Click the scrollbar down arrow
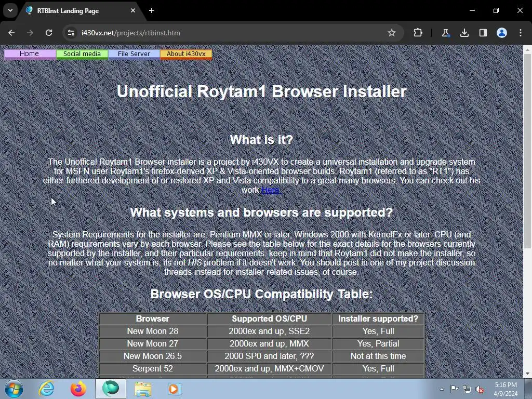This screenshot has height=399, width=532. 527,374
